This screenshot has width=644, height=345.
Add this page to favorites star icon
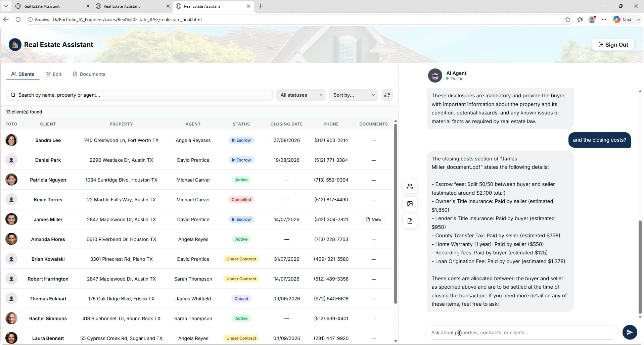point(567,19)
